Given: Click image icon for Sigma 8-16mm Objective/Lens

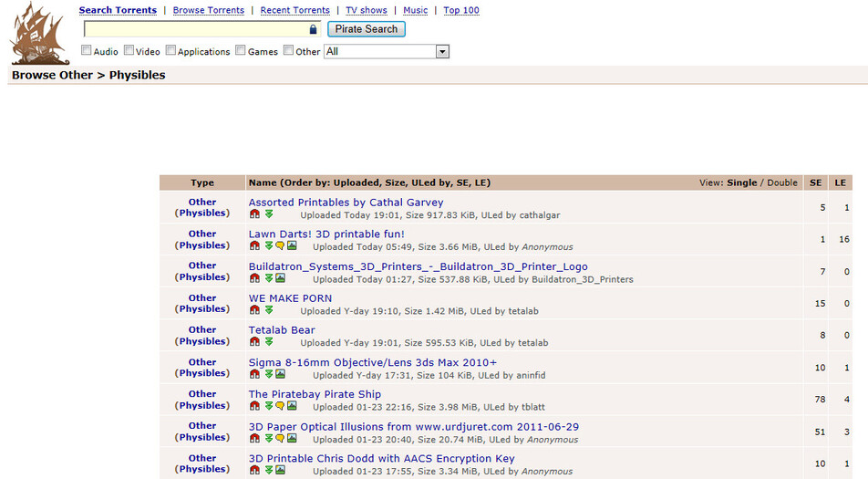Looking at the screenshot, I should (280, 374).
